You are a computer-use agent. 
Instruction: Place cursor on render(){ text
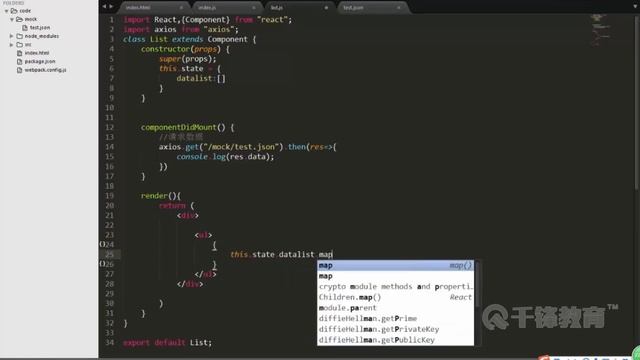click(161, 196)
